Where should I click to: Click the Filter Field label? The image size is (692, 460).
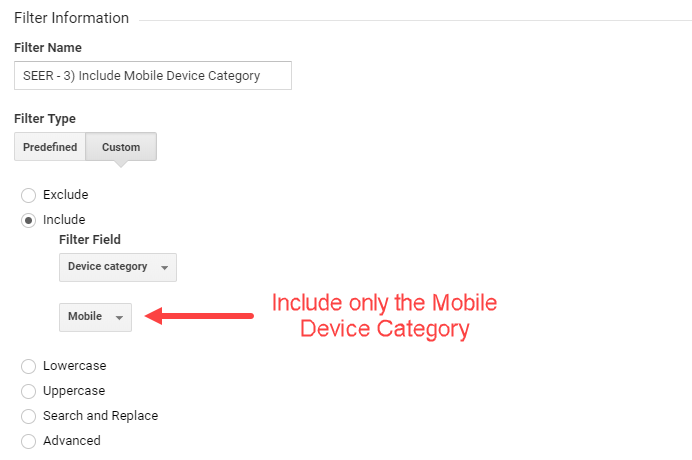click(x=90, y=240)
